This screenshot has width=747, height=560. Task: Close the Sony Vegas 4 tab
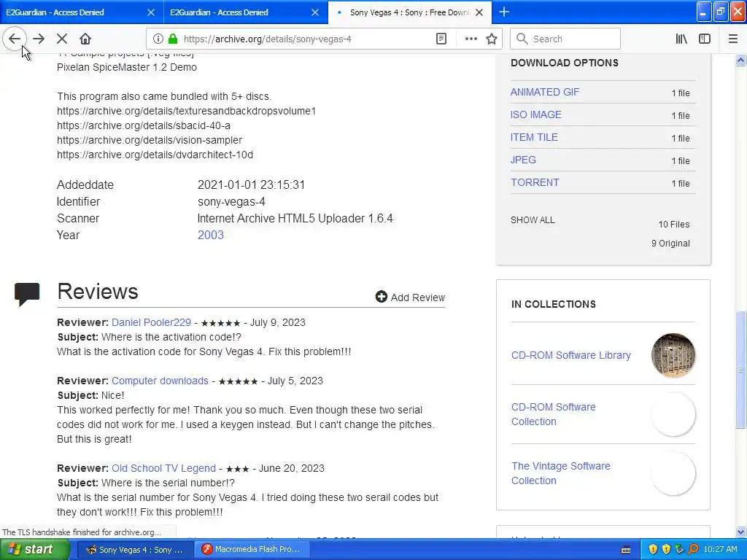click(x=480, y=12)
